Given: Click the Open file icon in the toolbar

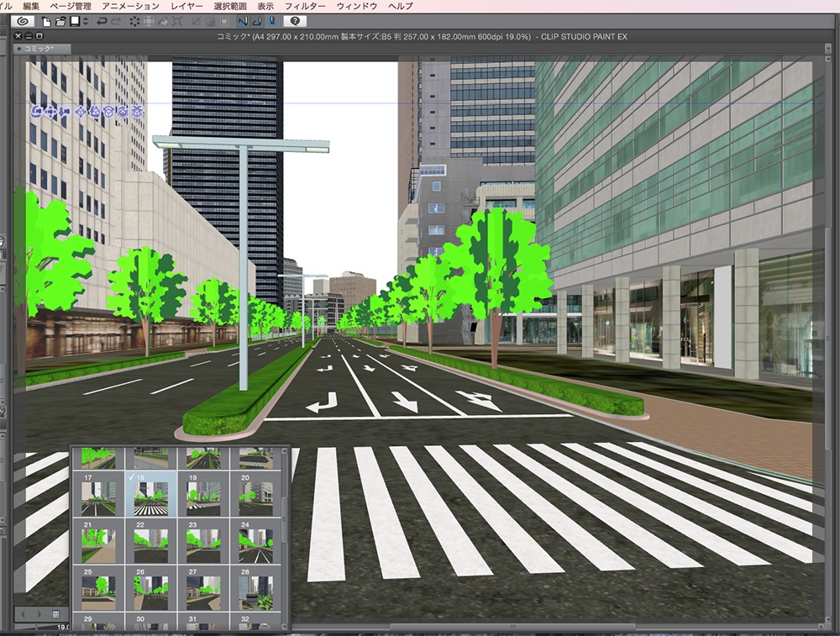Looking at the screenshot, I should [x=60, y=20].
